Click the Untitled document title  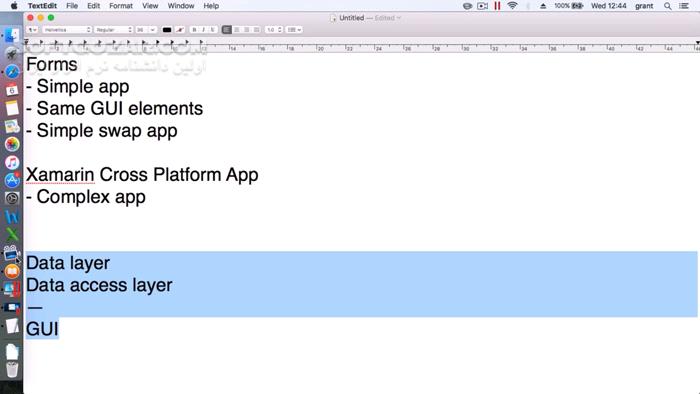(x=351, y=18)
